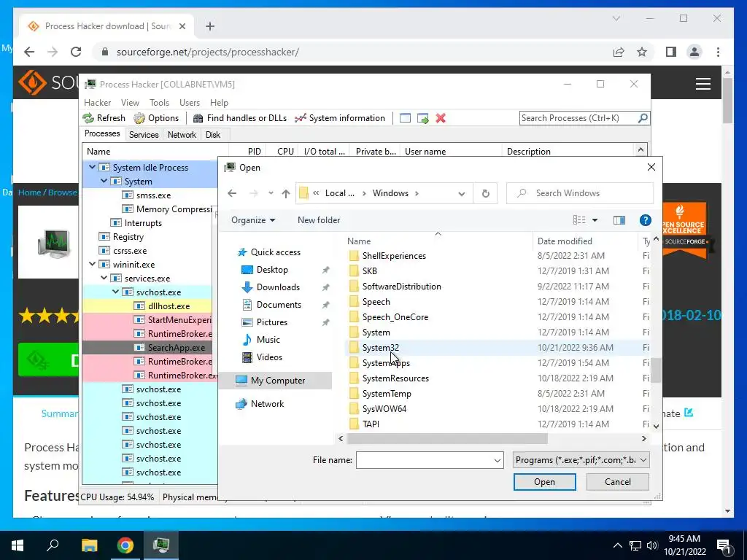Click the window-finder icon in Process Hacker toolbar
The image size is (747, 560).
point(405,118)
